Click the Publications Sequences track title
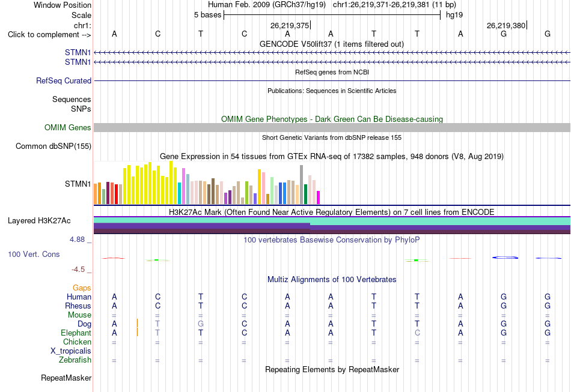 [x=331, y=91]
